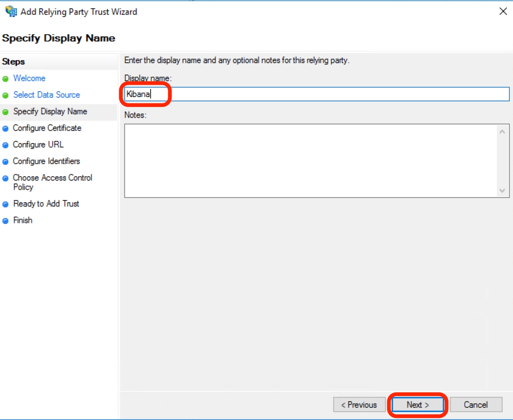Click the Choose Access Control Policy step
Screen dimensions: 513x420
53,182
